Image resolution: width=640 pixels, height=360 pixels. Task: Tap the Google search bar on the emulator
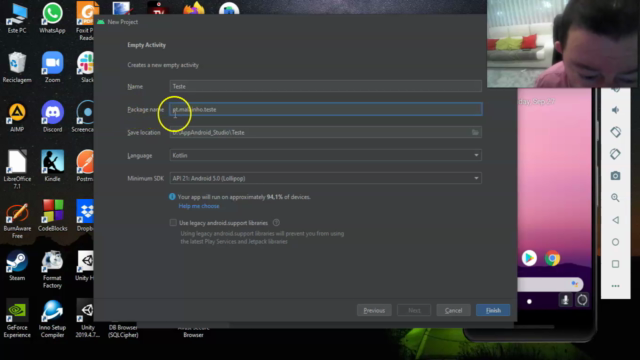pos(550,284)
